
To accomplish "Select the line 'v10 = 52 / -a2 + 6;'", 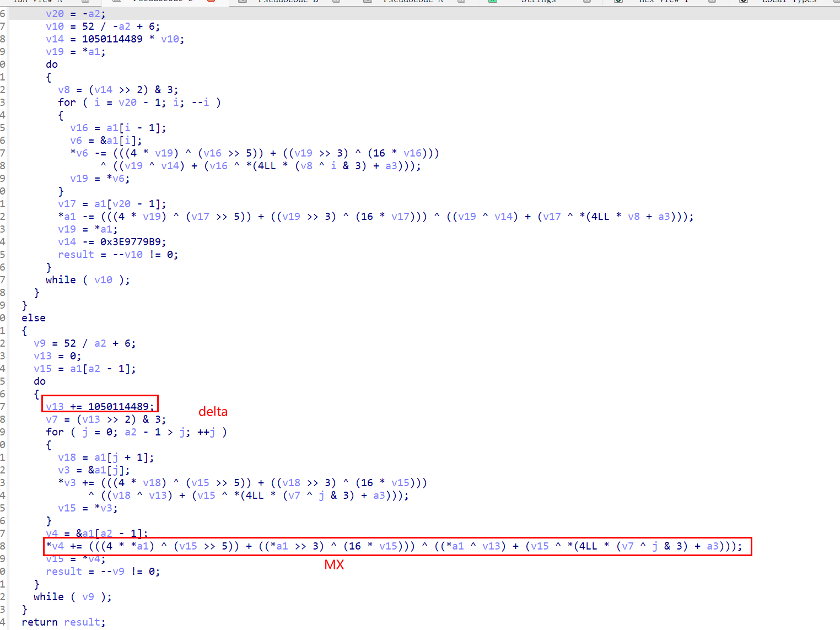I will coord(103,26).
